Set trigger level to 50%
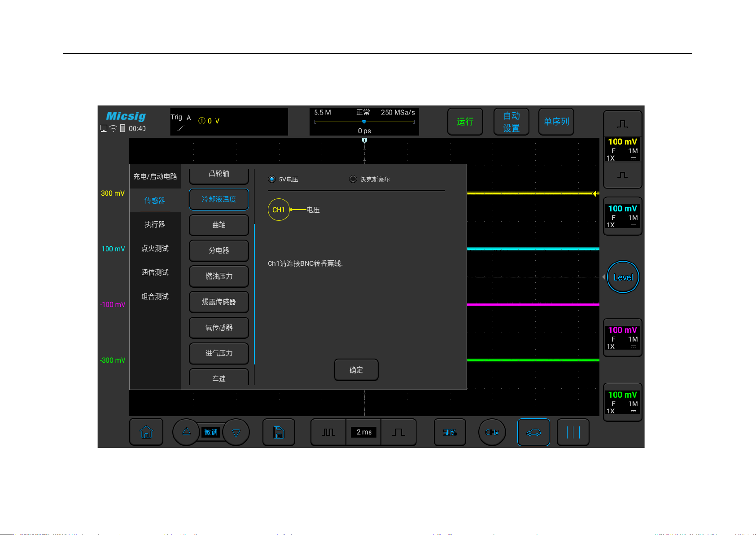Image resolution: width=756 pixels, height=535 pixels. (x=450, y=432)
